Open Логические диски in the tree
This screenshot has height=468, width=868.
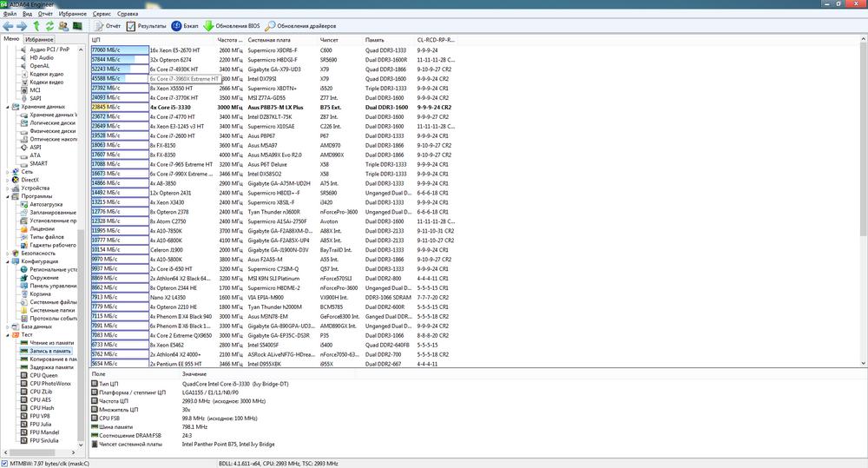53,123
